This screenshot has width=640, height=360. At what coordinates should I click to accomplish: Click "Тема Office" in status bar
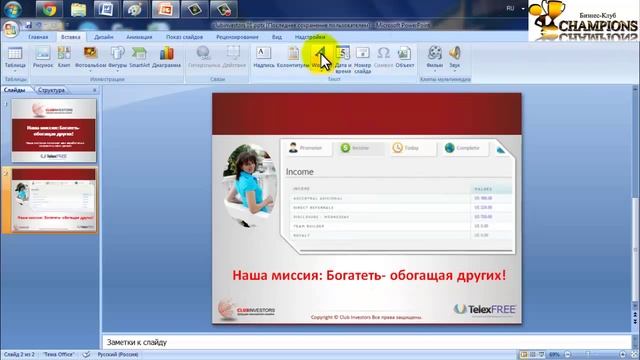point(58,354)
